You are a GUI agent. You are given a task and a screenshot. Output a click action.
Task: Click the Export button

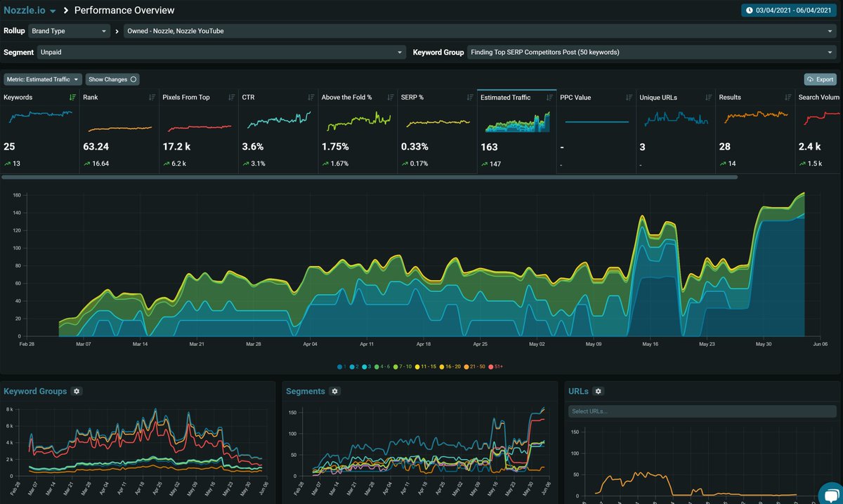coord(821,79)
